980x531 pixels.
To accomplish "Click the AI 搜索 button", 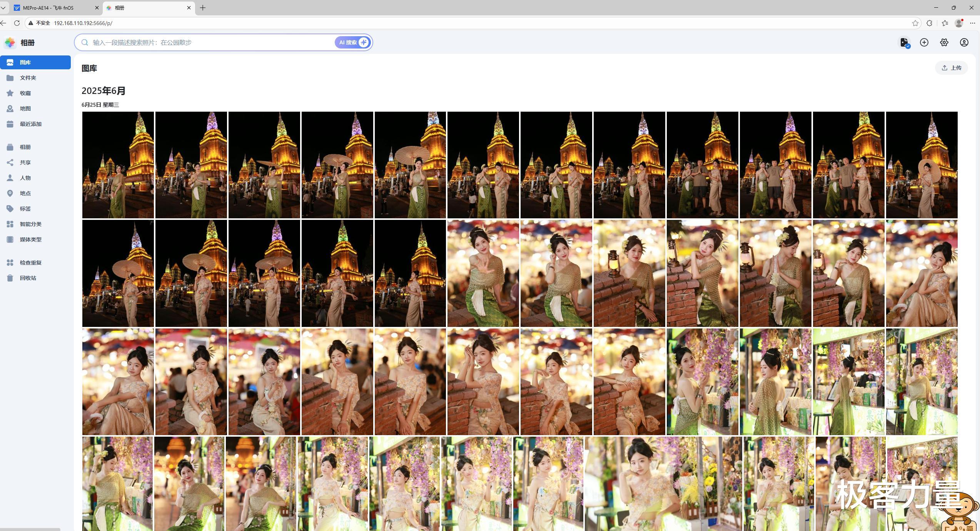I will [x=352, y=42].
